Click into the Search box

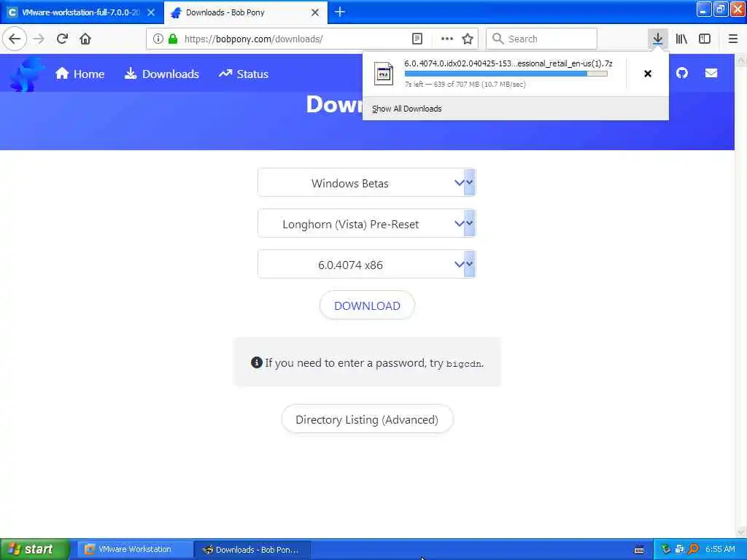541,39
